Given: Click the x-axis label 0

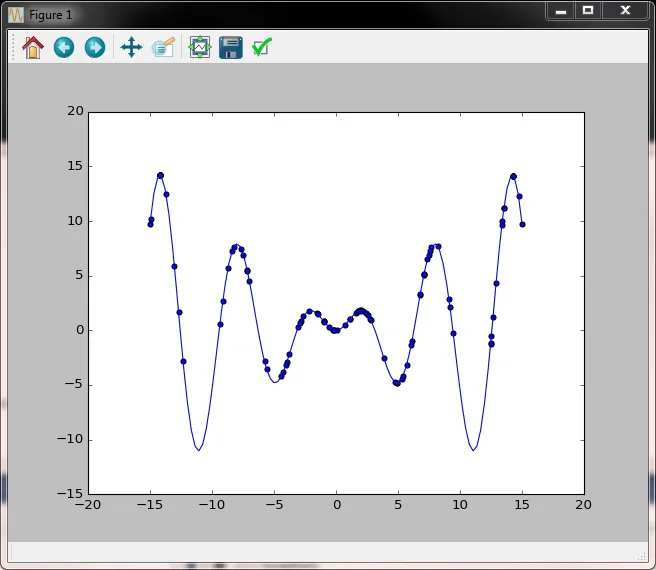Looking at the screenshot, I should (x=337, y=505).
